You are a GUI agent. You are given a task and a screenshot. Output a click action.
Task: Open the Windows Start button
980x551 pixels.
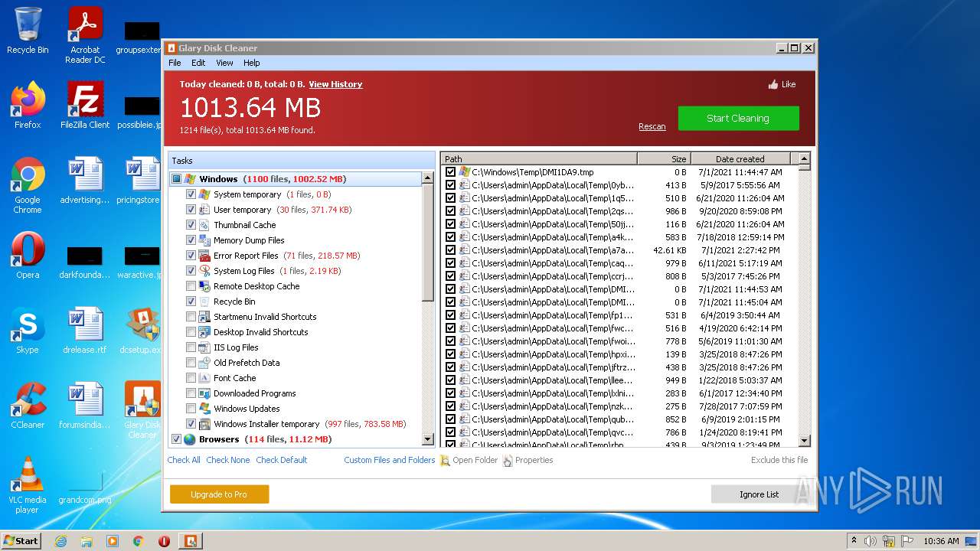(x=21, y=541)
